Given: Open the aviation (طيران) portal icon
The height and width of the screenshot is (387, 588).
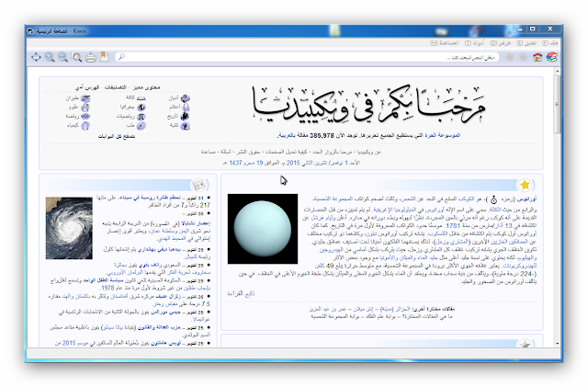Looking at the screenshot, I should coord(85,98).
